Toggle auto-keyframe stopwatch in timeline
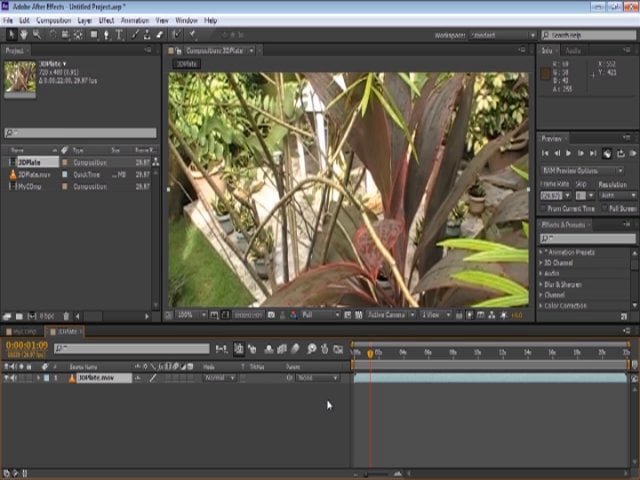Screen dimensions: 640x480 [324, 349]
